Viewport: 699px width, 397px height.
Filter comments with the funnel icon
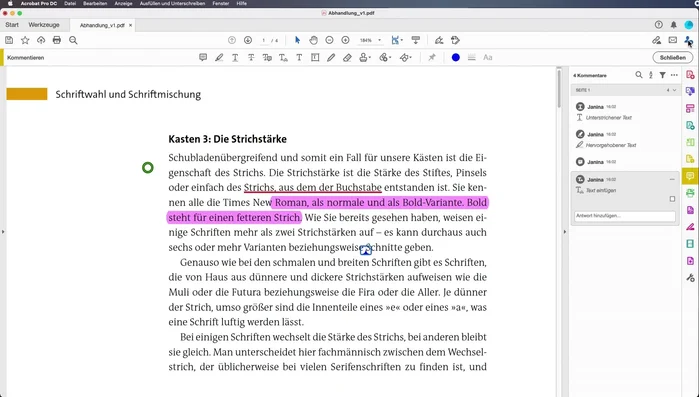click(x=662, y=75)
